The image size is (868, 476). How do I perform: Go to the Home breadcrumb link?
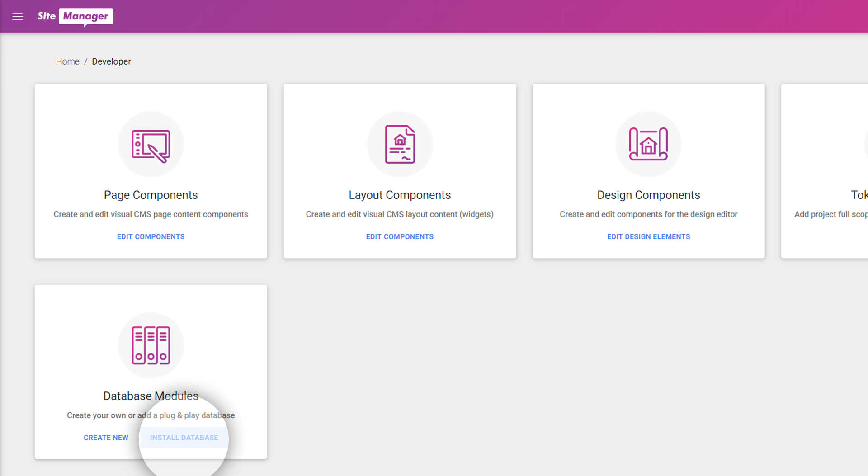coord(67,61)
